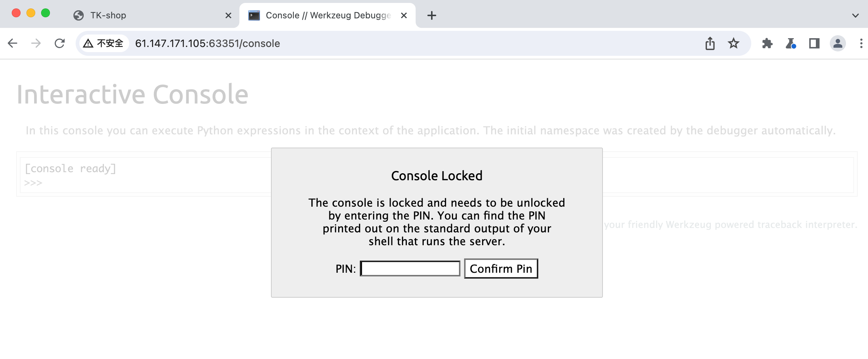
Task: Bookmark this page with the star
Action: click(734, 43)
